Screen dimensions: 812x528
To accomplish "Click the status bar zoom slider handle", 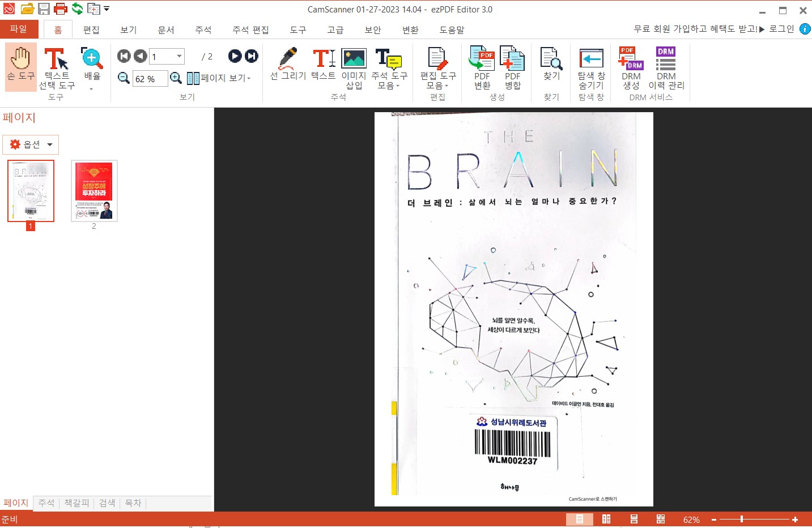I will click(741, 519).
